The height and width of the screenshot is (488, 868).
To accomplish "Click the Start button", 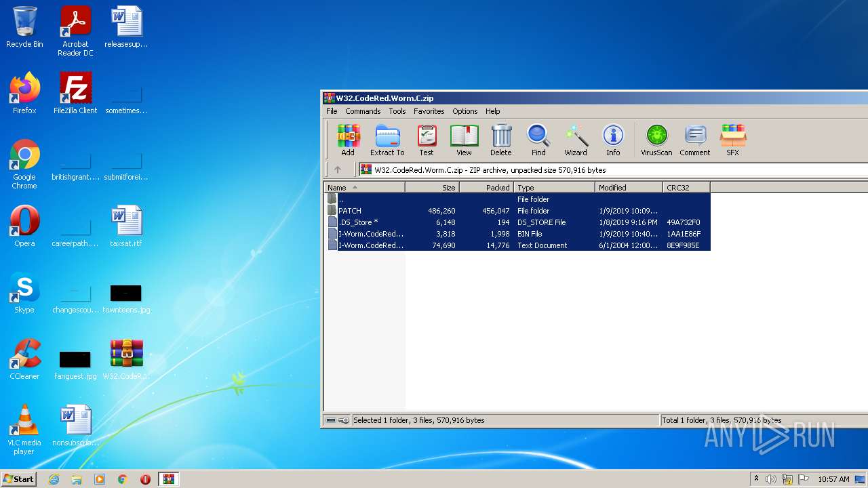I will click(18, 479).
